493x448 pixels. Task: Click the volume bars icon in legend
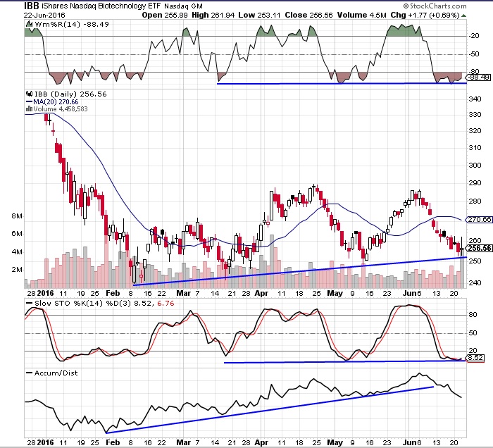(30, 109)
